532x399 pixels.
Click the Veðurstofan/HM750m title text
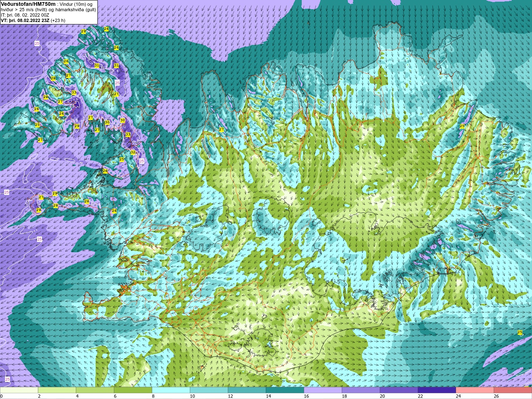[x=28, y=4]
